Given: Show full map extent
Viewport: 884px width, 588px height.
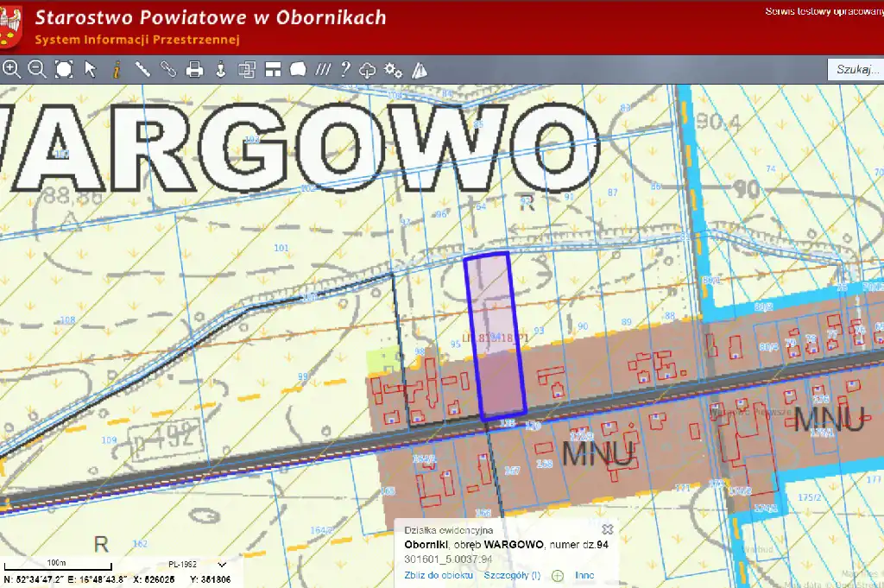Looking at the screenshot, I should point(64,69).
